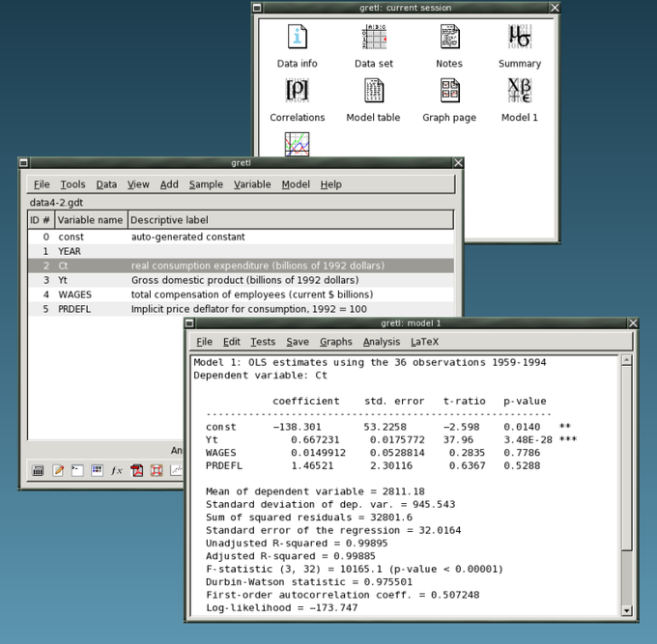
Task: Open the Model table icon
Action: coord(373,93)
